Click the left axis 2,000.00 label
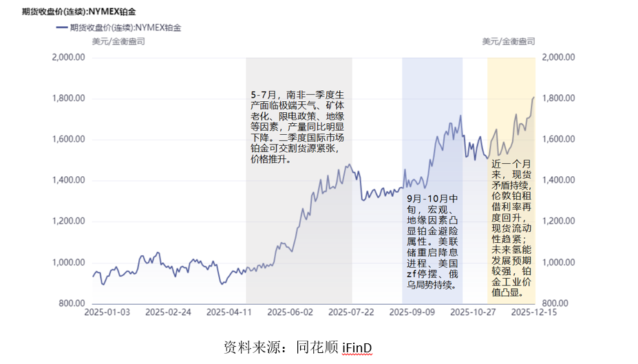Screen dimensions: 638x364 point(68,57)
